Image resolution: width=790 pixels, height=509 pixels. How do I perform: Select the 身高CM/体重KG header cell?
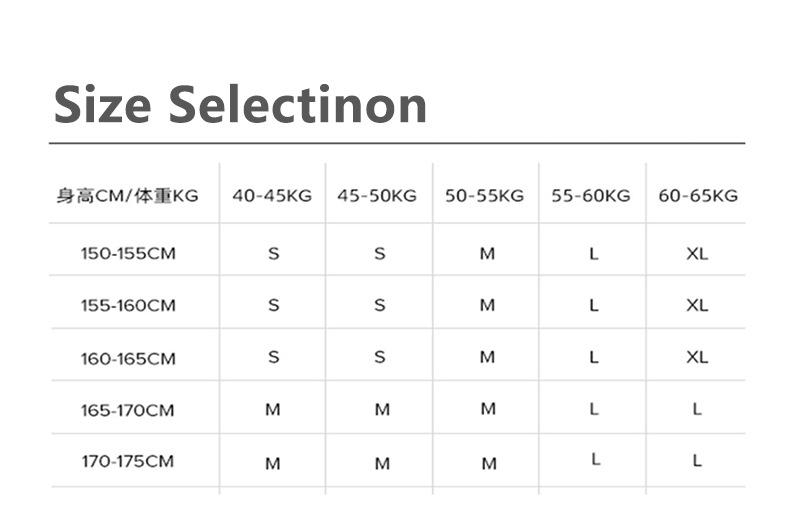click(127, 196)
